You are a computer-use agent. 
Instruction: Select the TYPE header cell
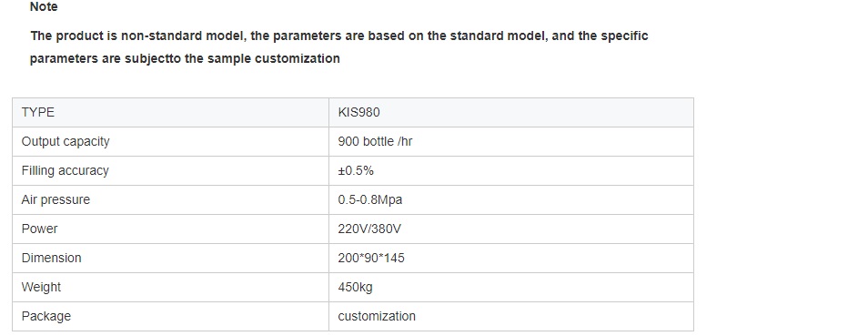pyautogui.click(x=170, y=113)
